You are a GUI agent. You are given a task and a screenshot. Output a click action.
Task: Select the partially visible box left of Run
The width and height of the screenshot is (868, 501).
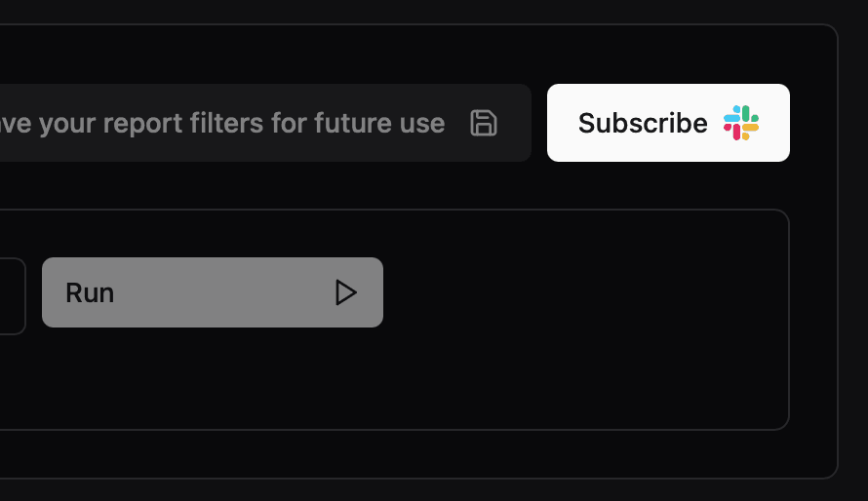point(12,296)
